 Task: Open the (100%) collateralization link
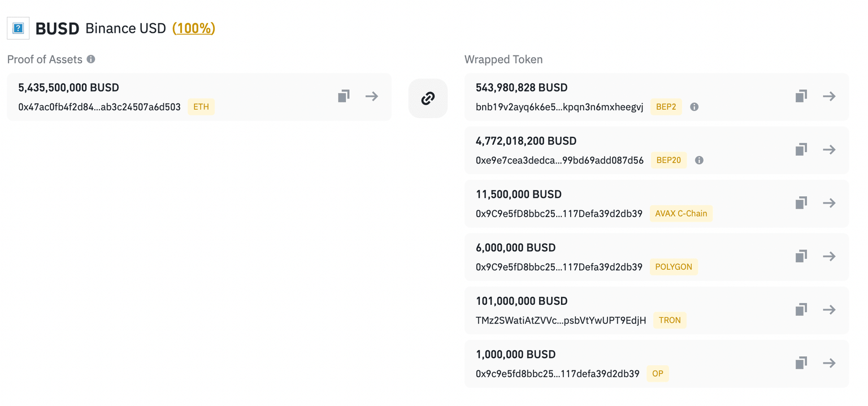point(193,28)
